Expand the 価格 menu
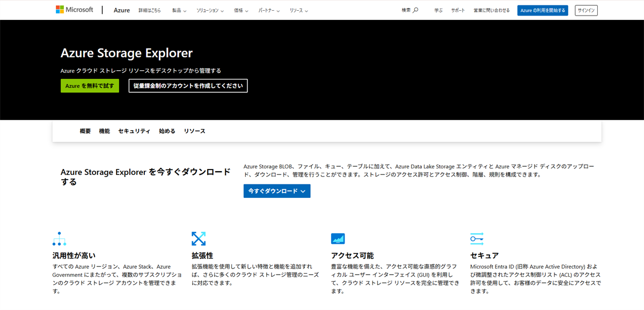 241,10
